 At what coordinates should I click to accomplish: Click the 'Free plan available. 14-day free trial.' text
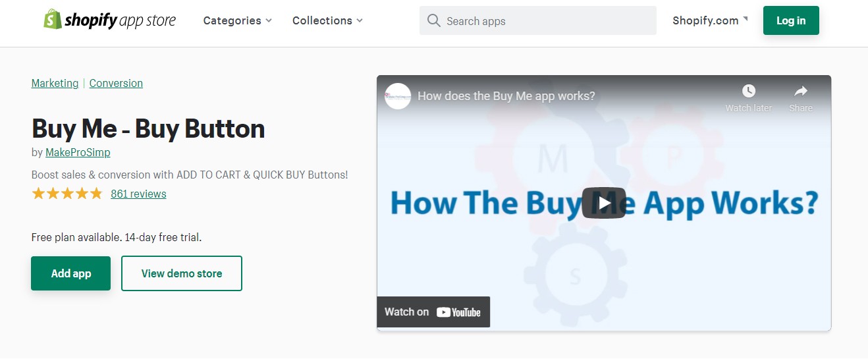[x=117, y=237]
